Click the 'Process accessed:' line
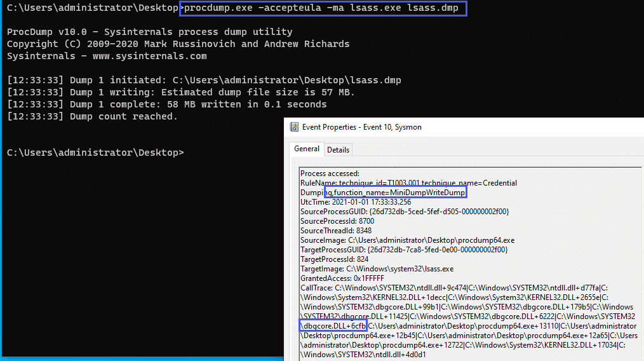The height and width of the screenshot is (361, 644). (330, 174)
